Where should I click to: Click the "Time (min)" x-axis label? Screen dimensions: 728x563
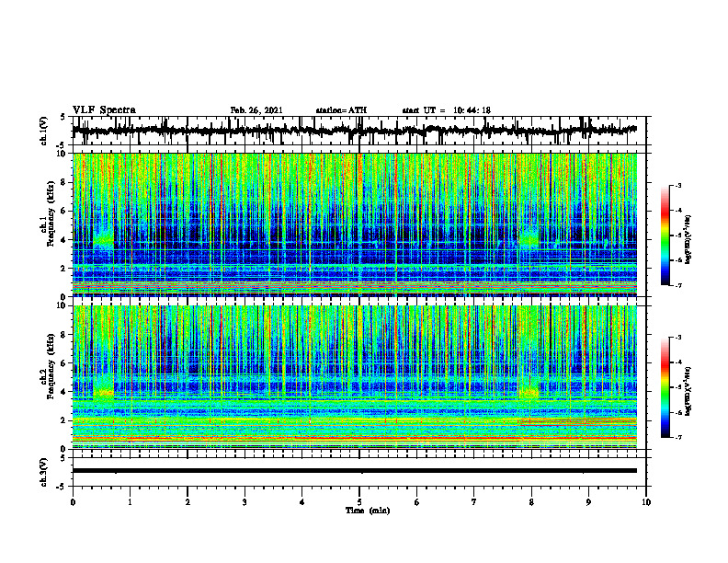tap(368, 511)
